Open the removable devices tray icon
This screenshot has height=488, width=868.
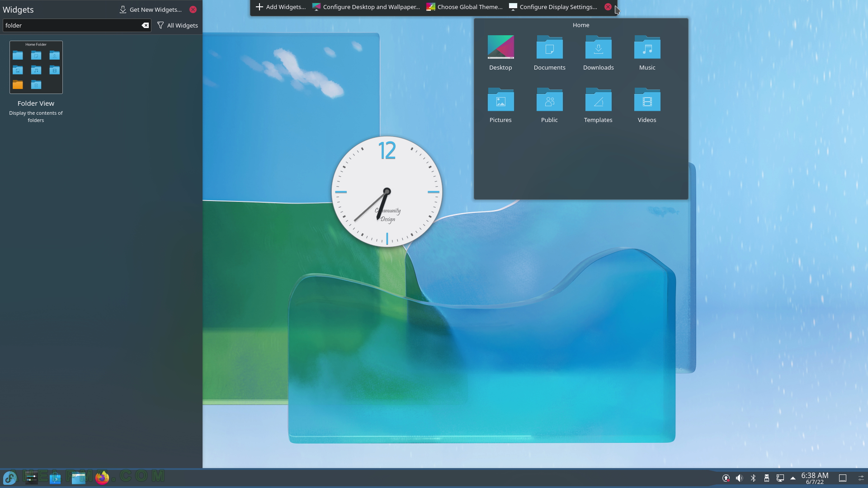(x=767, y=478)
